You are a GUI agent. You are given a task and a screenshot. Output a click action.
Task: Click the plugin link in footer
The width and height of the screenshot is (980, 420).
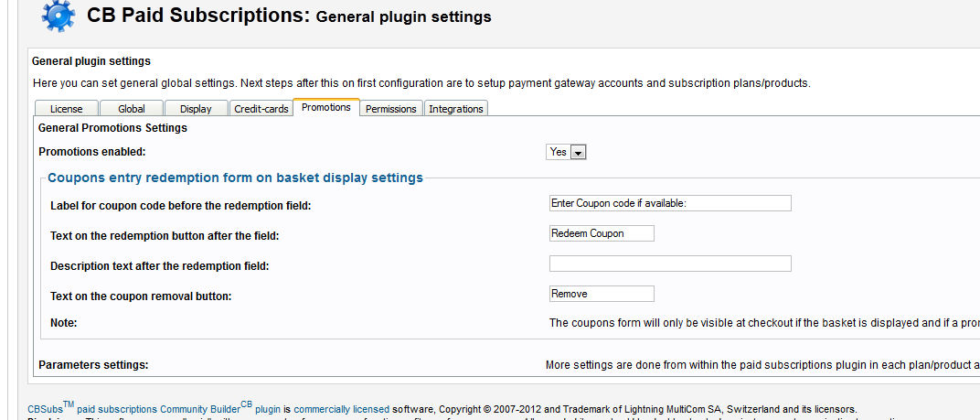(268, 409)
